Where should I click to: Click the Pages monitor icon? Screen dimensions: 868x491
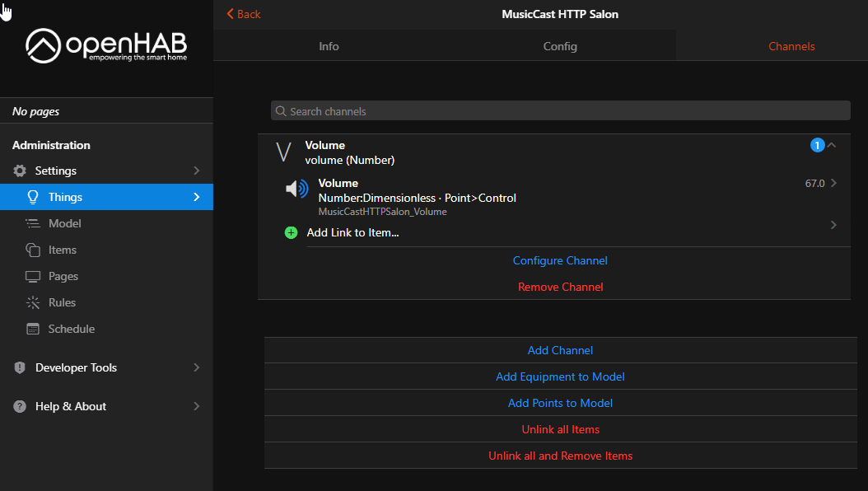click(33, 276)
